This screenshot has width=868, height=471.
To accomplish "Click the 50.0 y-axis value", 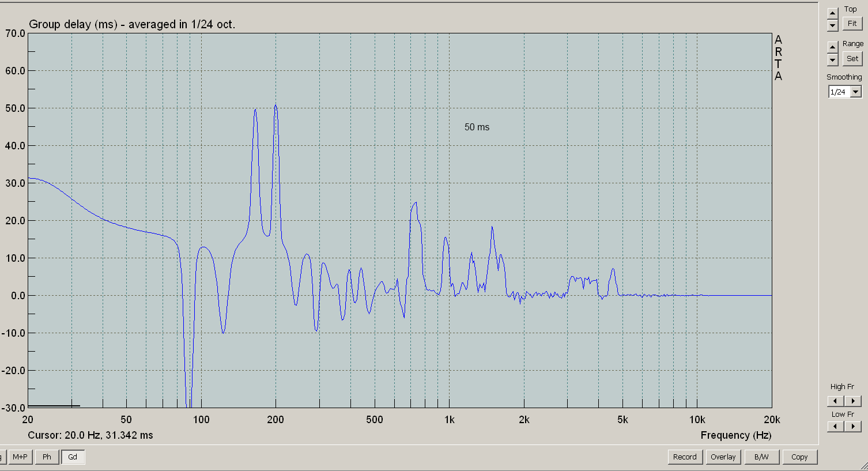I will (x=15, y=108).
